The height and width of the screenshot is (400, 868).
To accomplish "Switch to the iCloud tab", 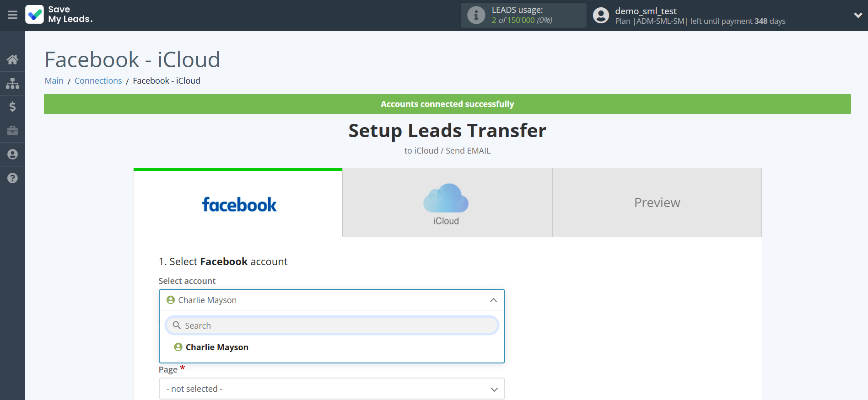I will click(447, 203).
